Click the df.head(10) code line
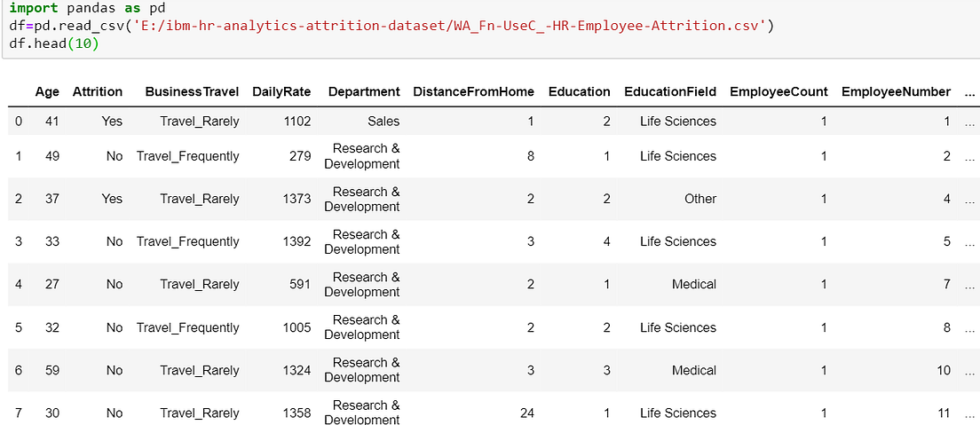The width and height of the screenshot is (980, 425). coord(54,43)
